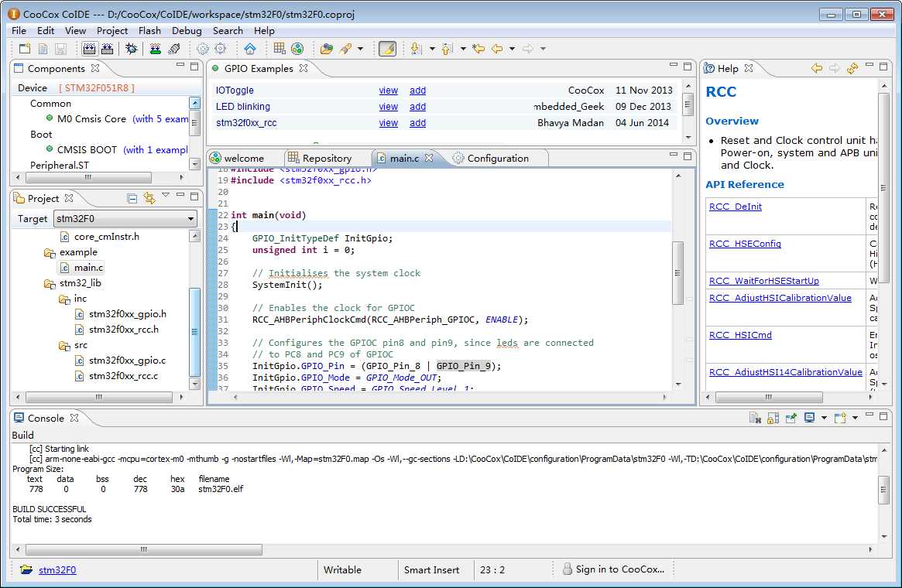This screenshot has width=902, height=588.
Task: Click the Flash Erase toolbar icon
Action: pyautogui.click(x=174, y=49)
